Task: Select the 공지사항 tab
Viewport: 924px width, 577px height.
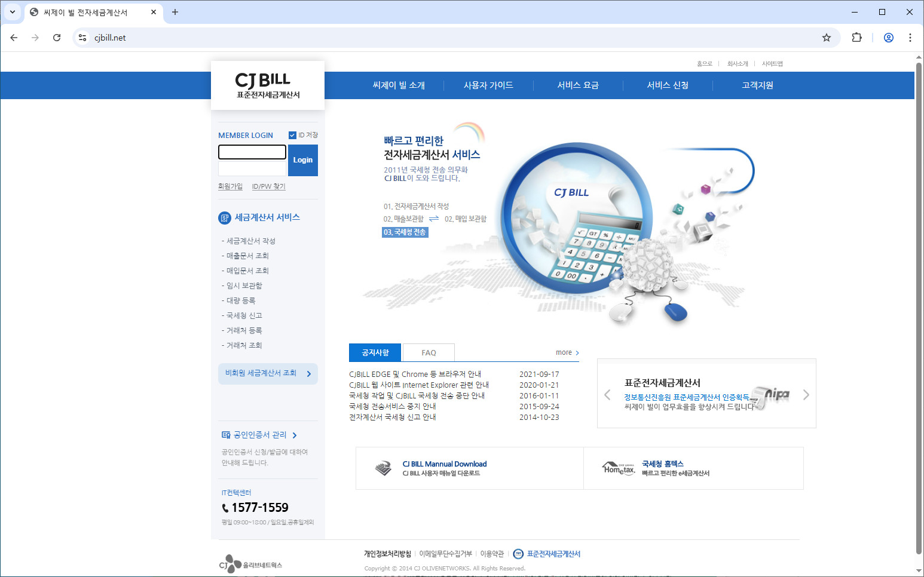Action: [x=375, y=352]
